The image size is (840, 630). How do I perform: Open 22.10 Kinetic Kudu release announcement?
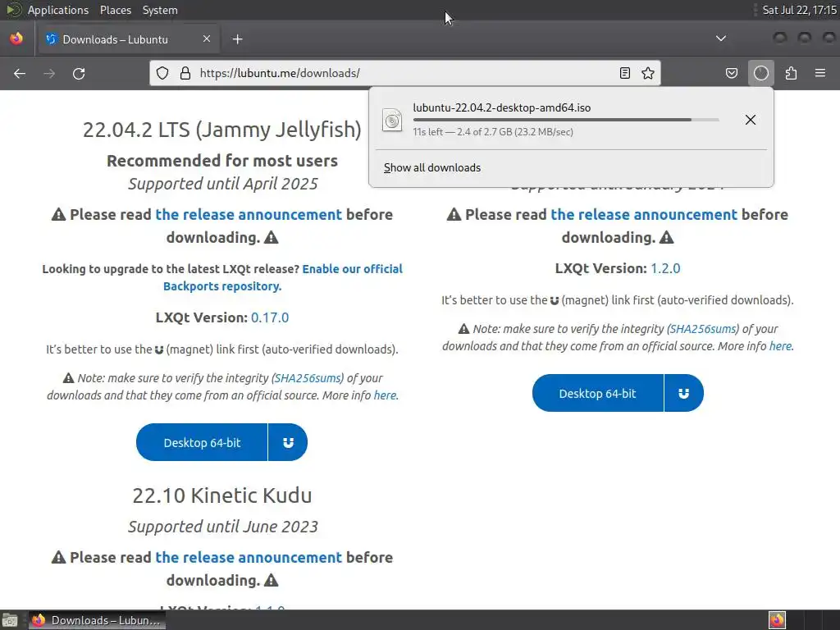(249, 557)
